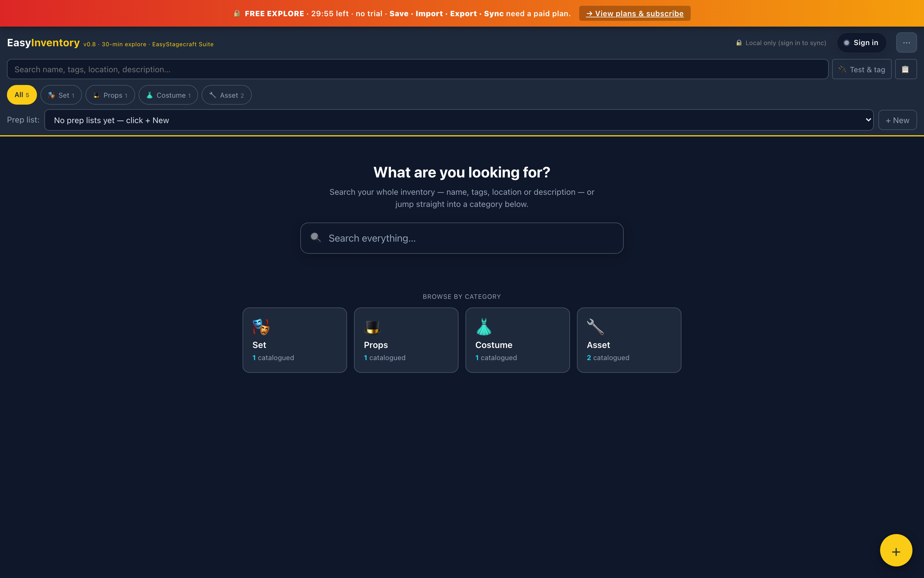924x578 pixels.
Task: Click the dress icon on Costume card
Action: 484,327
